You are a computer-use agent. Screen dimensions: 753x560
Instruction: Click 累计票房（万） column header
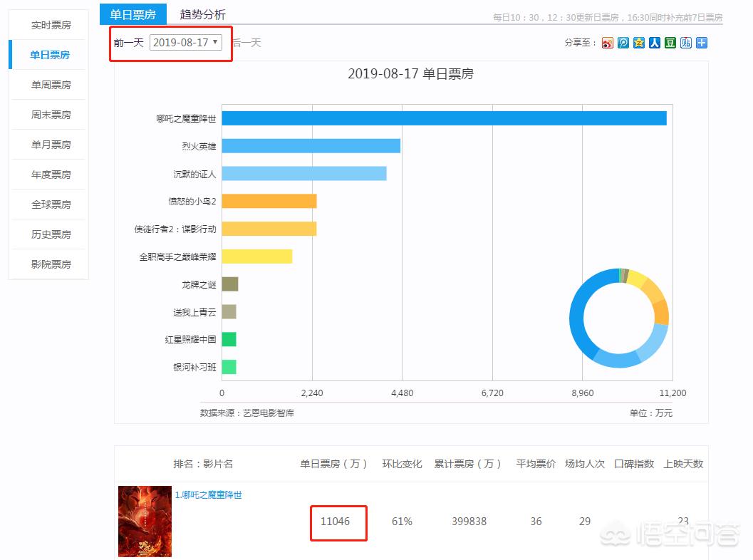(x=468, y=464)
